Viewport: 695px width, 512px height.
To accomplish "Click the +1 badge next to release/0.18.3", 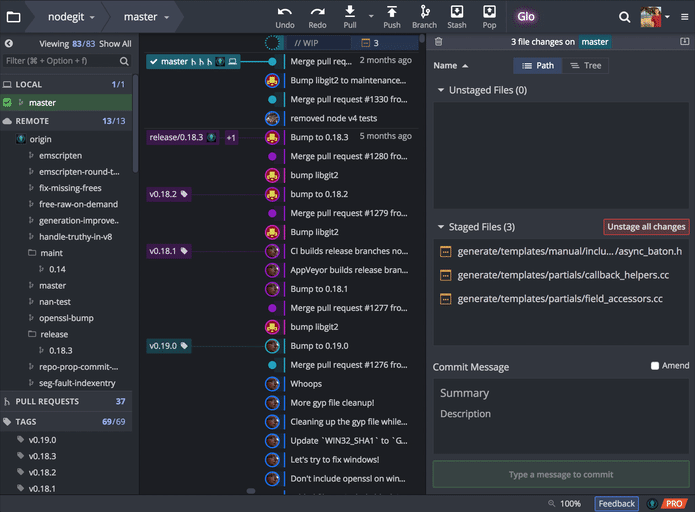I will click(x=231, y=138).
